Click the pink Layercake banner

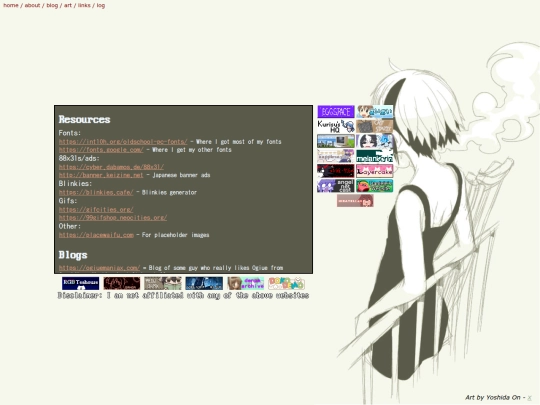point(375,171)
